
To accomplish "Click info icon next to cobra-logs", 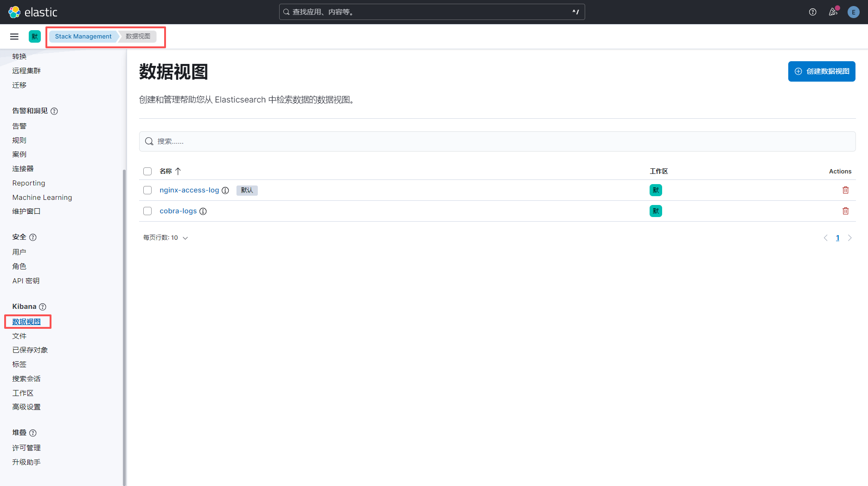I will tap(203, 211).
